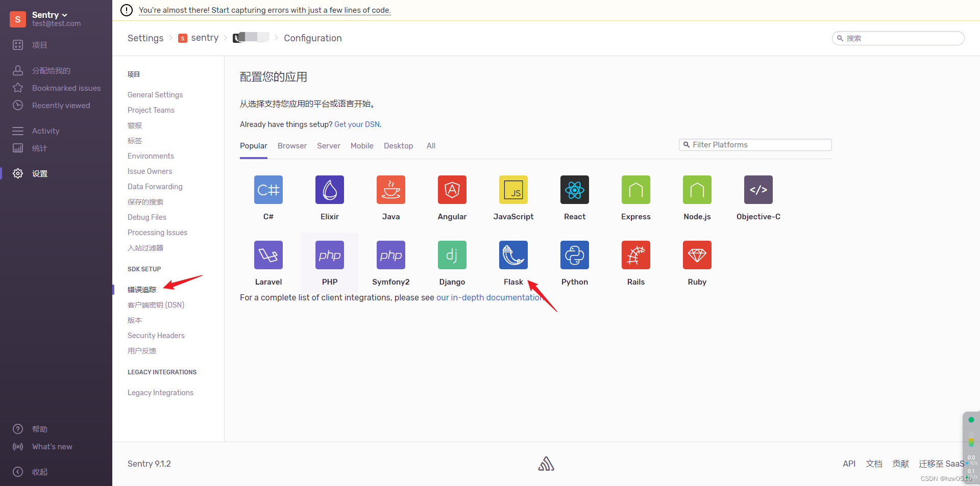Open 分配给我的 user icon in sidebar
The image size is (980, 486).
pyautogui.click(x=18, y=70)
